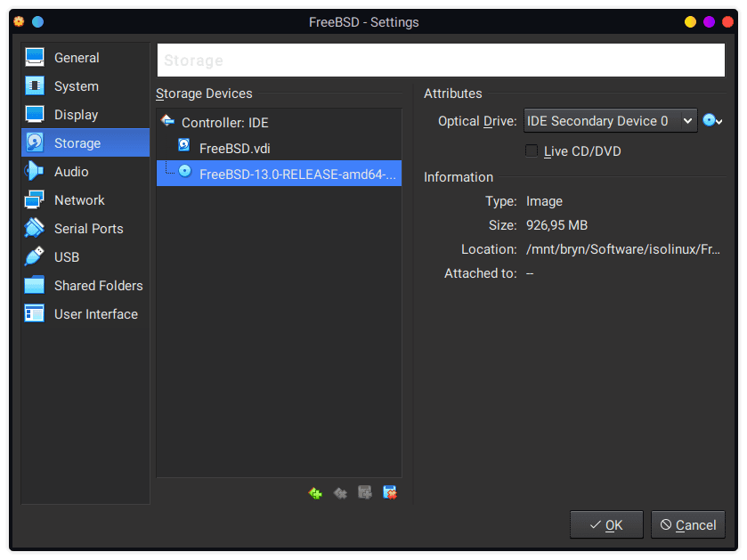Click the Display monitor icon in sidebar
This screenshot has width=747, height=560.
pyautogui.click(x=35, y=115)
